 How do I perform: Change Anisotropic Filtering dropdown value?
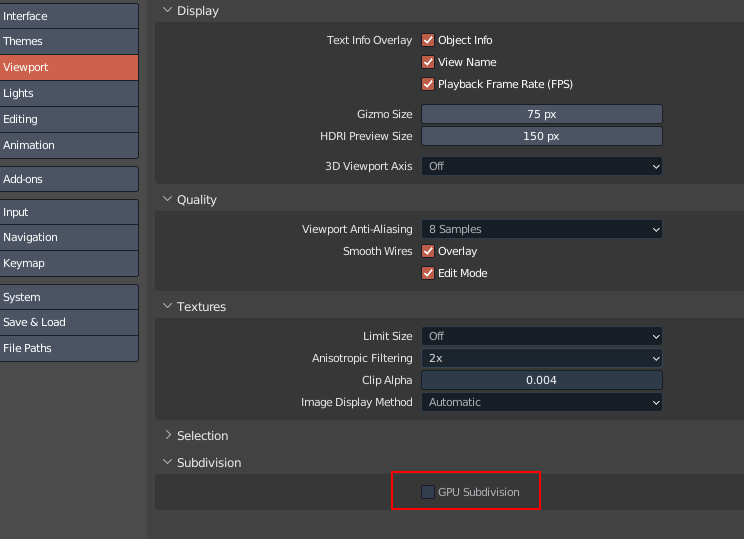coord(541,358)
